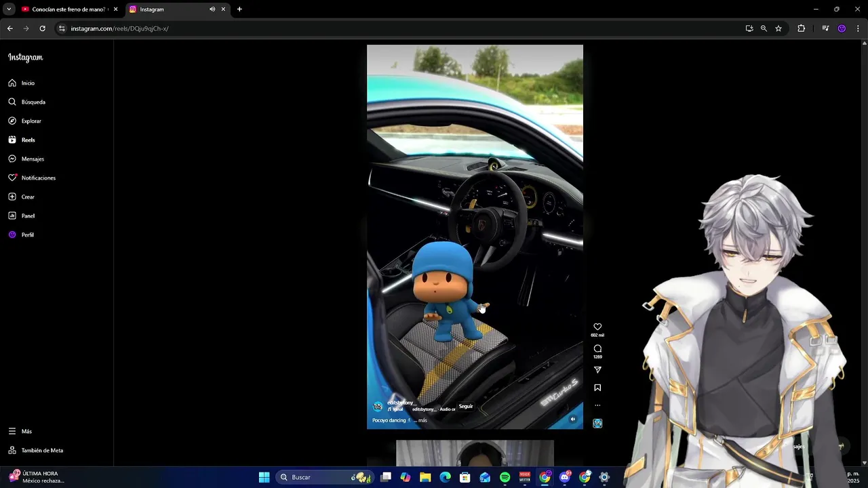This screenshot has height=488, width=868.
Task: Click the next reel preview below
Action: pos(475,453)
